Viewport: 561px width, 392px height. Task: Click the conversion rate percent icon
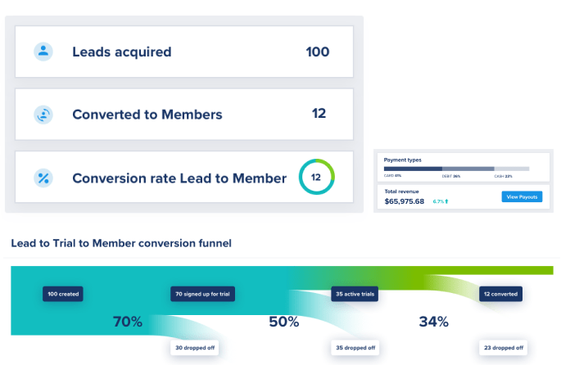click(43, 178)
